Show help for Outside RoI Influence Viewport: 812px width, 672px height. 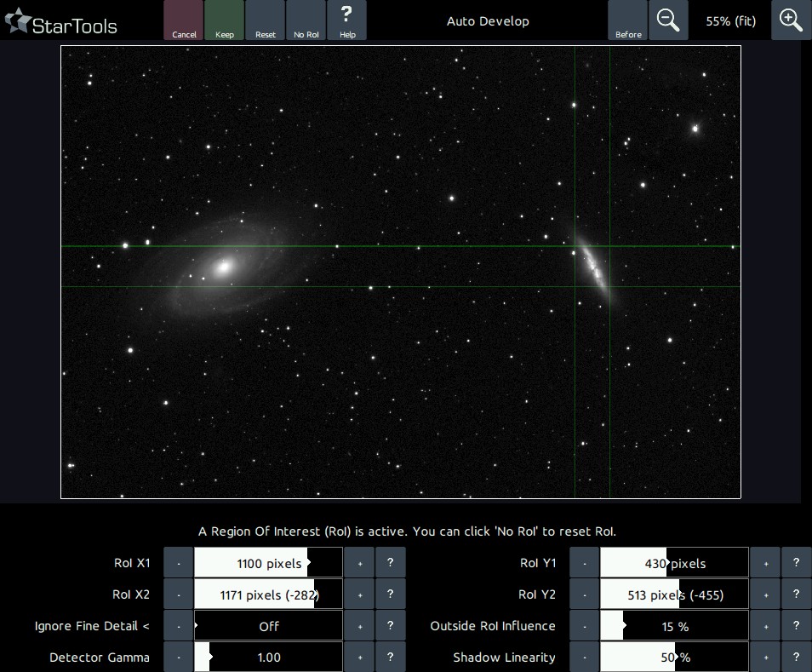[796, 626]
